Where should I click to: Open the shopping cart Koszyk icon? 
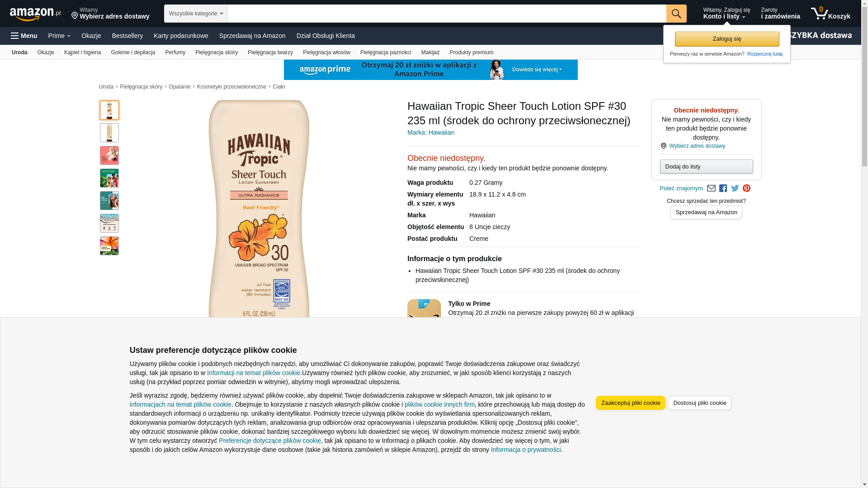pos(830,14)
